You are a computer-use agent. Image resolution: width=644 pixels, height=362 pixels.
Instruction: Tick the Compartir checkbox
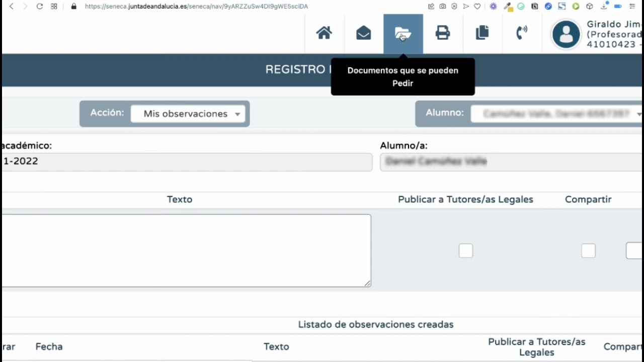coord(588,251)
